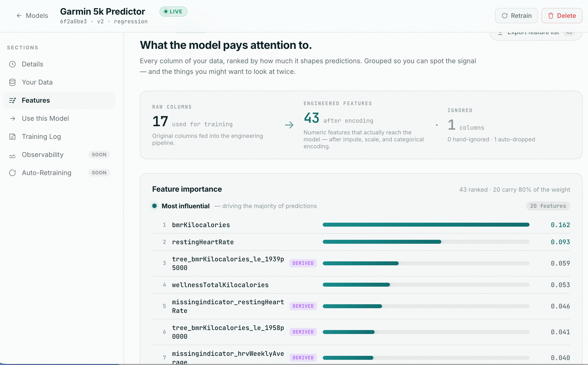The height and width of the screenshot is (365, 588).
Task: Click the model ID 6f2a0be3 text
Action: 73,22
